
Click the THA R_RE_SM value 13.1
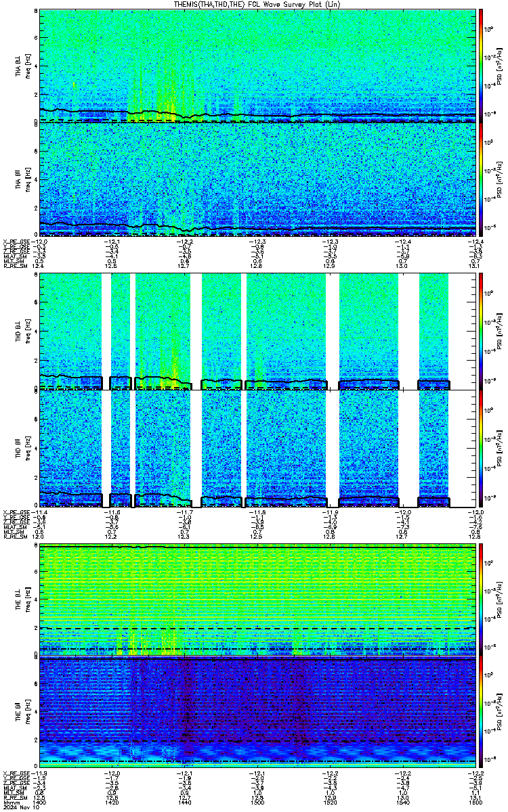coord(474,265)
